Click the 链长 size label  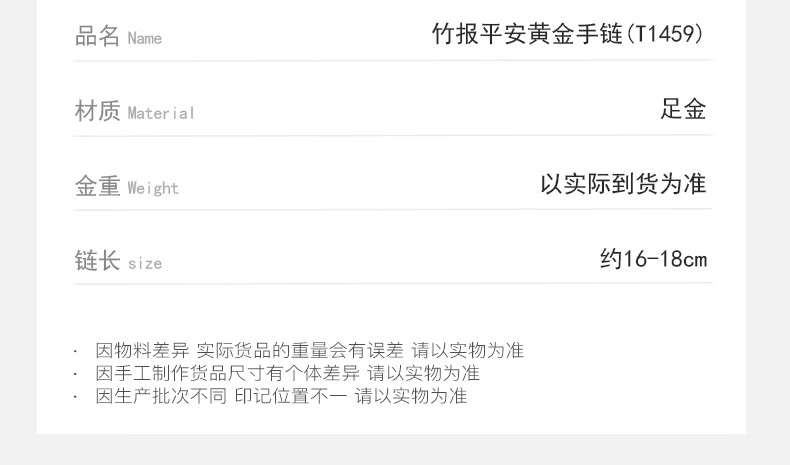pyautogui.click(x=118, y=260)
